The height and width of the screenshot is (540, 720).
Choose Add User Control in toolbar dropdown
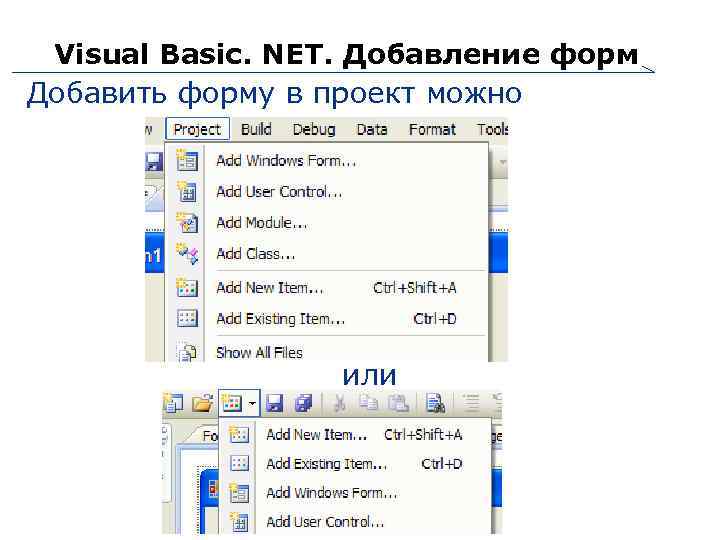pyautogui.click(x=355, y=522)
